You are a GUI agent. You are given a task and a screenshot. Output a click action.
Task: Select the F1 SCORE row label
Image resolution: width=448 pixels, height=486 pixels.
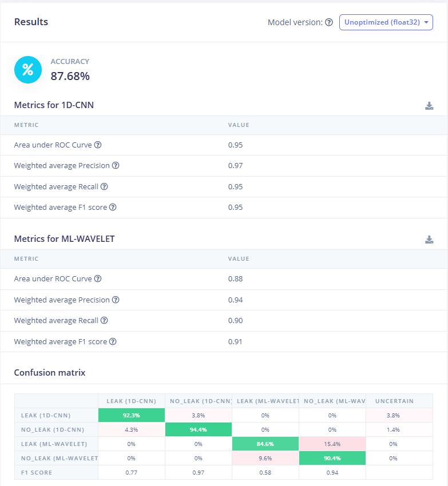click(37, 472)
